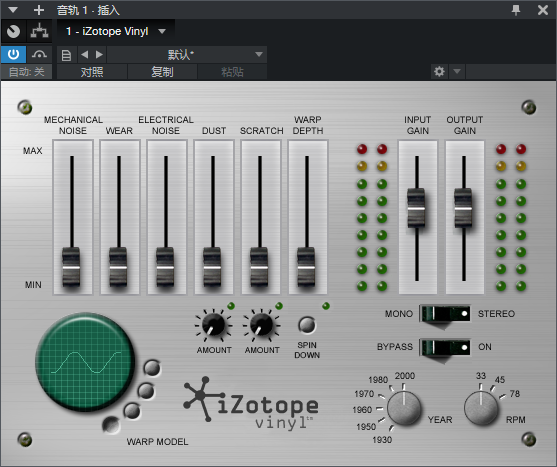Click the RPM selector knob

[x=481, y=408]
